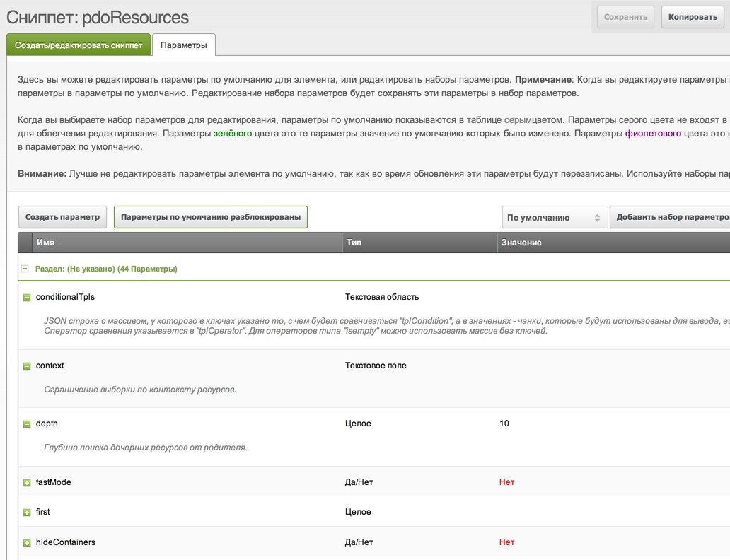Expand the fastMode parameter row
This screenshot has height=560, width=730.
click(x=27, y=483)
